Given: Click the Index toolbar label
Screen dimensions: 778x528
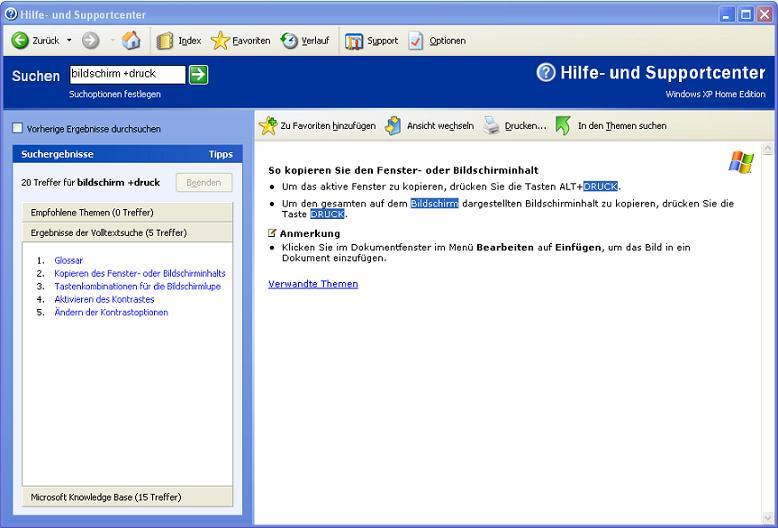Looking at the screenshot, I should point(190,41).
